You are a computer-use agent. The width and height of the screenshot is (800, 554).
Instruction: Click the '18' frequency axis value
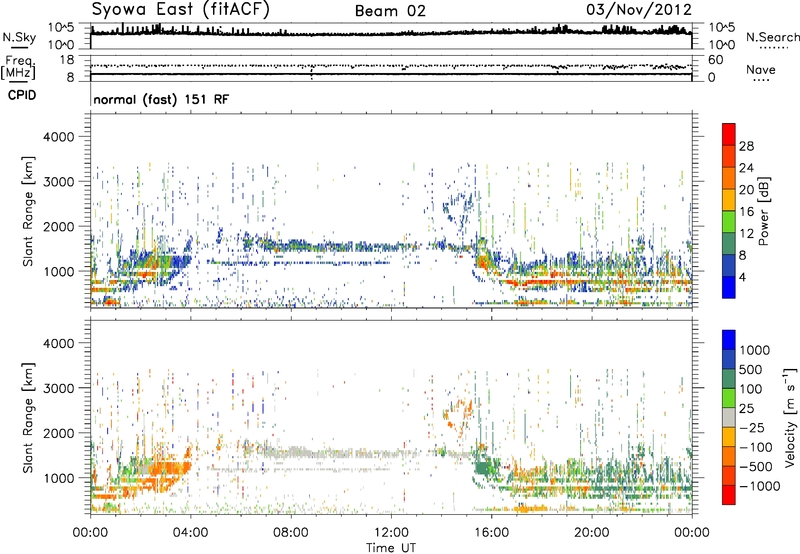67,60
